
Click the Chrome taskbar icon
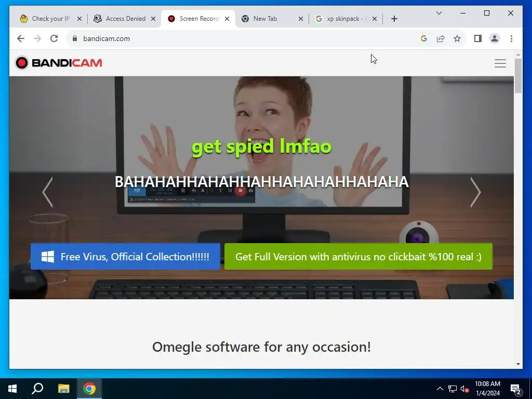click(89, 389)
